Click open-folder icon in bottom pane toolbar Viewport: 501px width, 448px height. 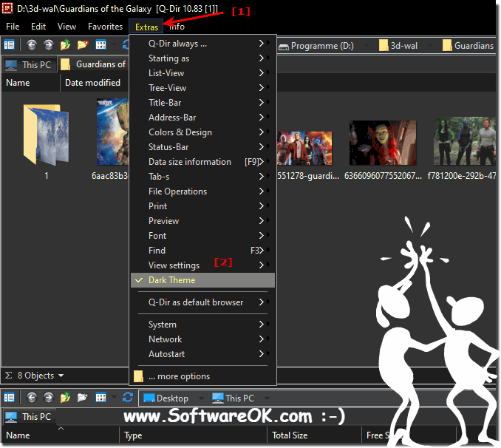pyautogui.click(x=83, y=398)
